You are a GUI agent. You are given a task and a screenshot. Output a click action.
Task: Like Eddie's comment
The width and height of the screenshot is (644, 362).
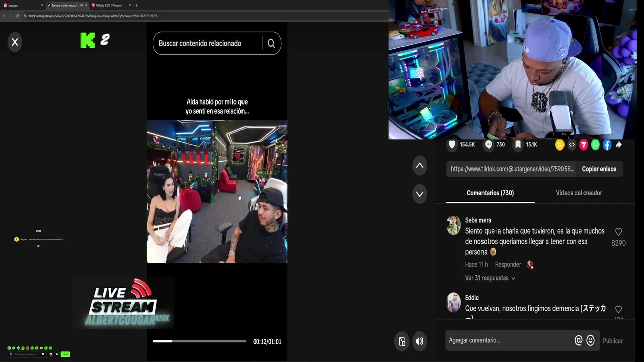[618, 309]
